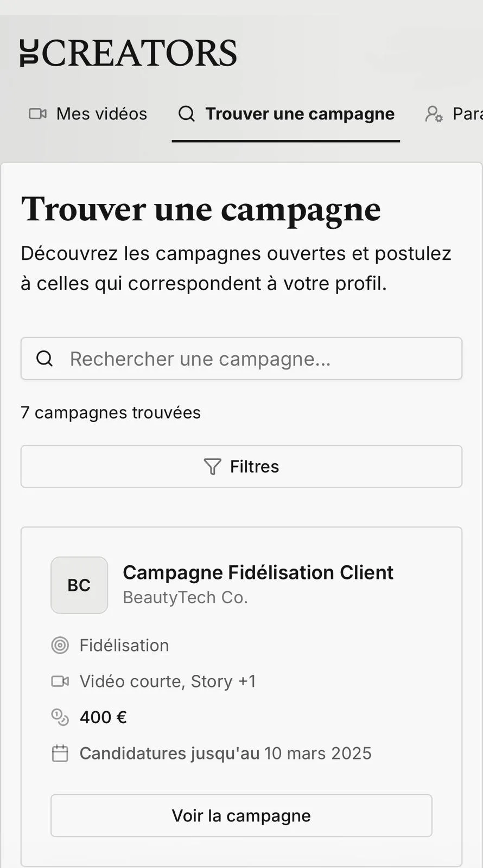Screen dimensions: 483x868
Task: Click the person settings icon near Paramètres
Action: click(x=434, y=114)
